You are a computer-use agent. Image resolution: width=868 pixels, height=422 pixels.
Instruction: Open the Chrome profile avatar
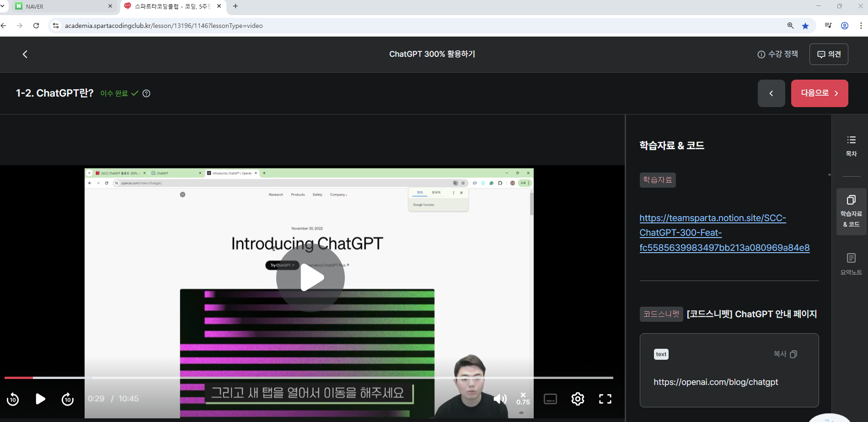845,26
